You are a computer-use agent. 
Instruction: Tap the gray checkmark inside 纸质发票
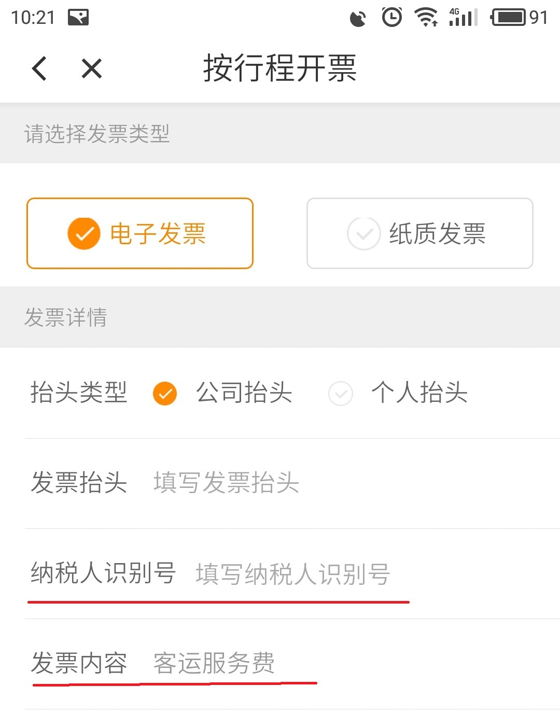tap(363, 233)
